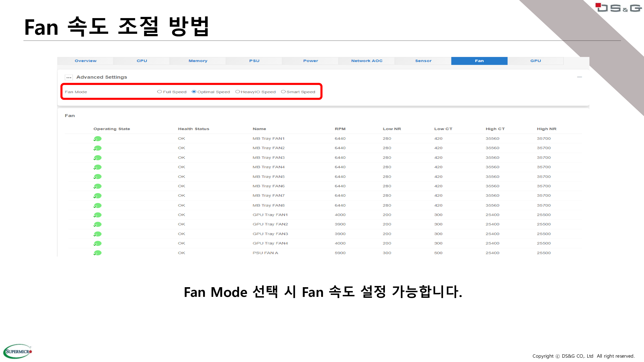Go to the Network AOC tab

[367, 61]
